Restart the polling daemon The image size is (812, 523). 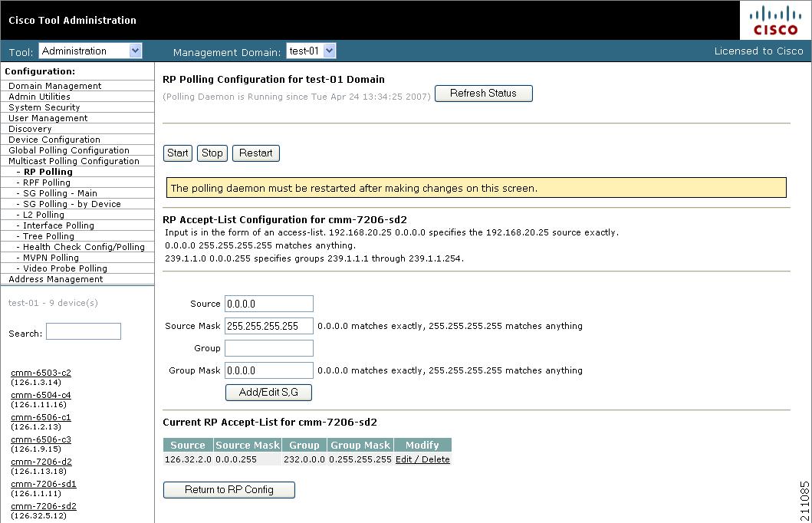(255, 153)
